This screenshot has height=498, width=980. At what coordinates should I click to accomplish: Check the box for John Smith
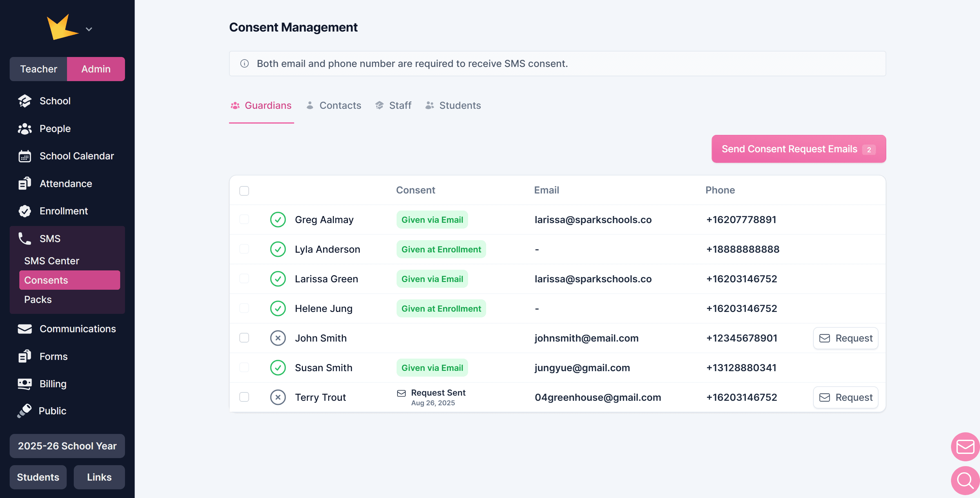(x=244, y=338)
